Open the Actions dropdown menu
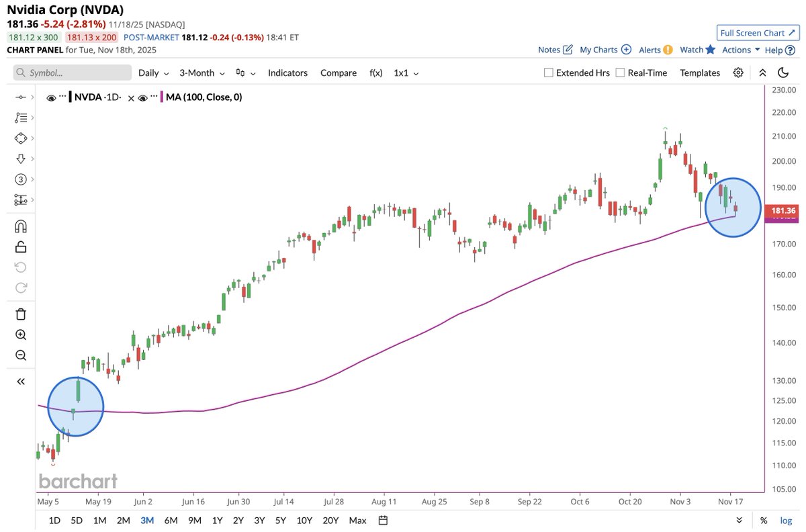 (x=741, y=50)
